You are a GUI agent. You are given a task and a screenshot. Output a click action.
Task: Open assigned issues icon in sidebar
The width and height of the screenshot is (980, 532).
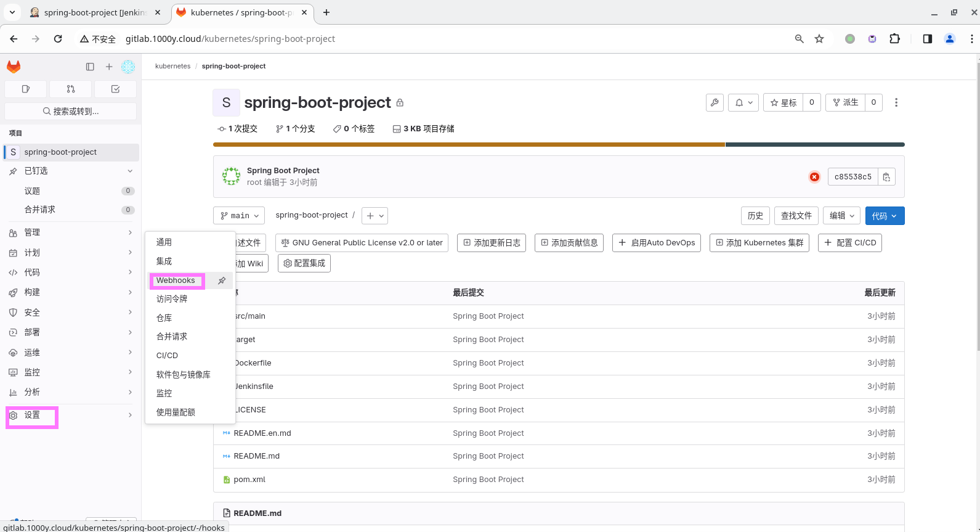click(26, 89)
